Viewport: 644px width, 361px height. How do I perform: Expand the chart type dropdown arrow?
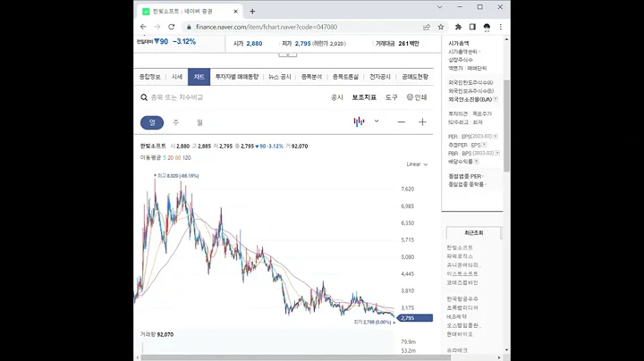(377, 121)
